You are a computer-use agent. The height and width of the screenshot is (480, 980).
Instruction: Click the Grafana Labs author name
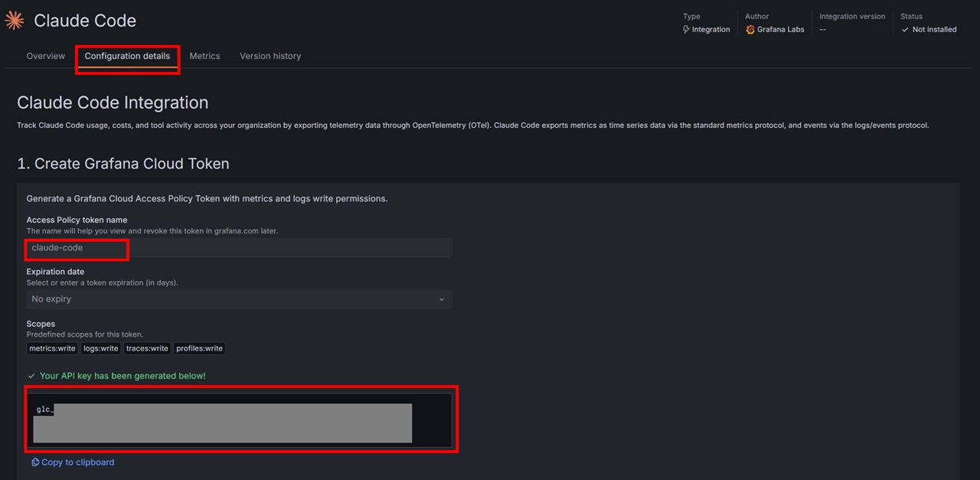[781, 30]
